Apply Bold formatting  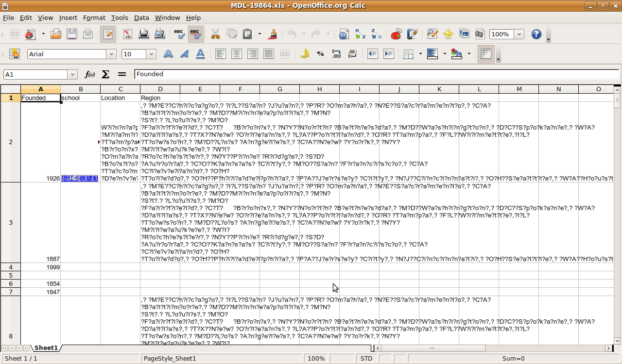pyautogui.click(x=168, y=54)
